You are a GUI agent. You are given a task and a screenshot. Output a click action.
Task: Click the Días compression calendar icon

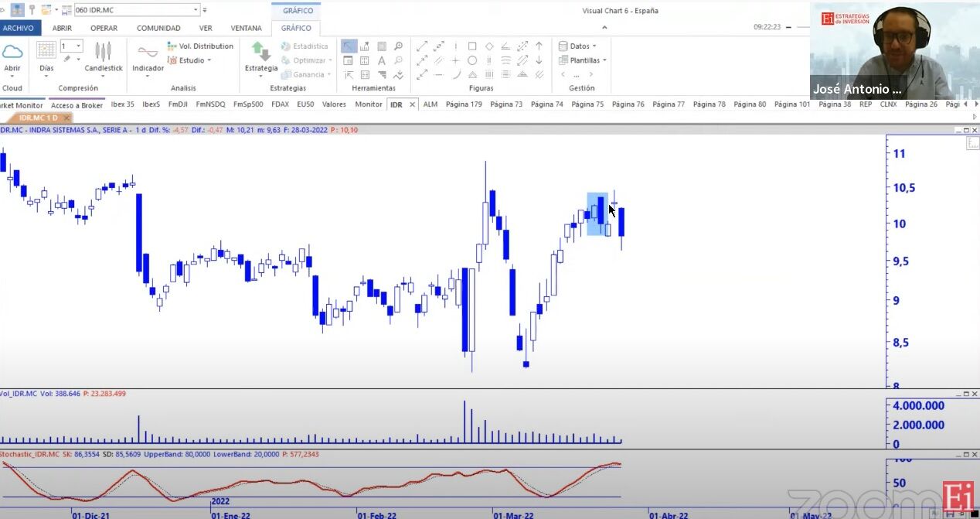click(46, 51)
